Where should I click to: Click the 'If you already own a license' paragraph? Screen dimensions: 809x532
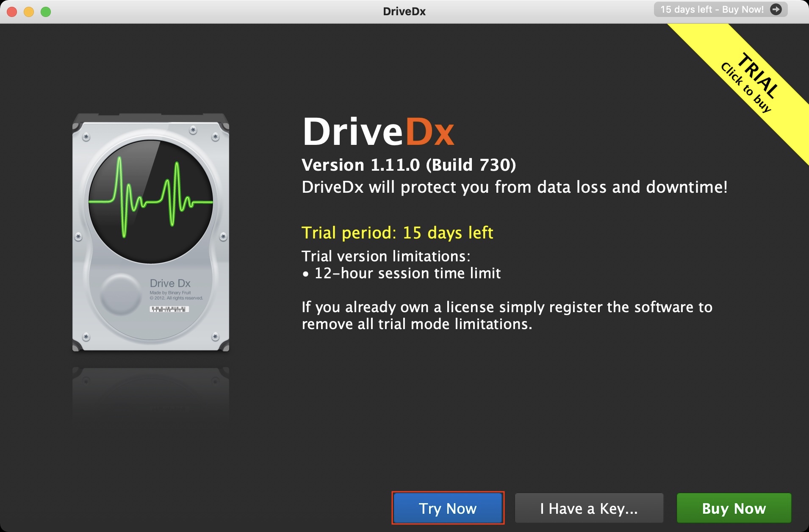point(507,316)
